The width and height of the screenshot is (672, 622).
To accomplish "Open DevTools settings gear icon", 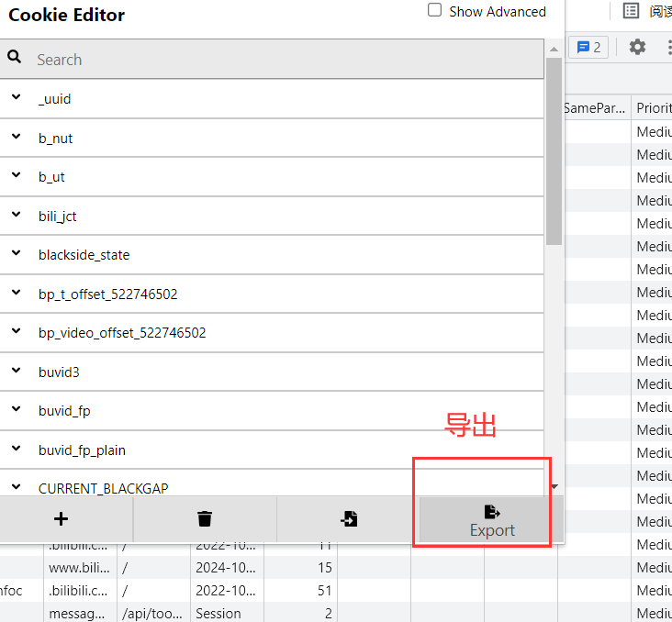I will (637, 47).
